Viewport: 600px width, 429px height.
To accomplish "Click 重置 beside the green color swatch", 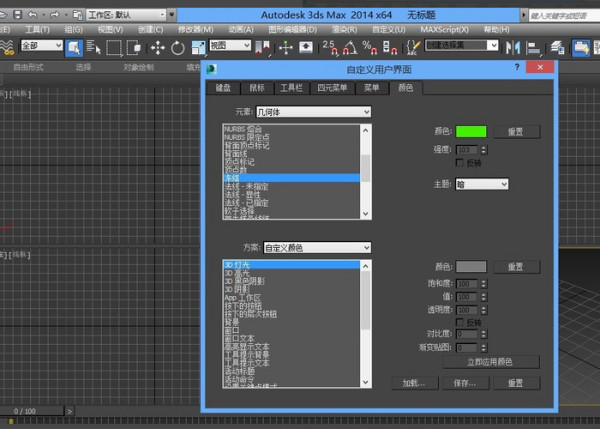I will pyautogui.click(x=516, y=132).
